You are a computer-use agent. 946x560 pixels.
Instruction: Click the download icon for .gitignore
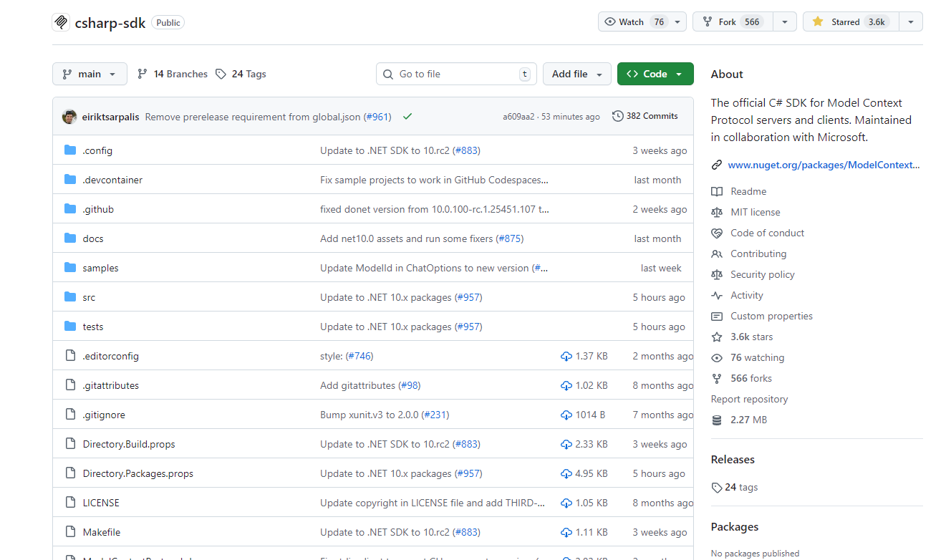click(566, 415)
